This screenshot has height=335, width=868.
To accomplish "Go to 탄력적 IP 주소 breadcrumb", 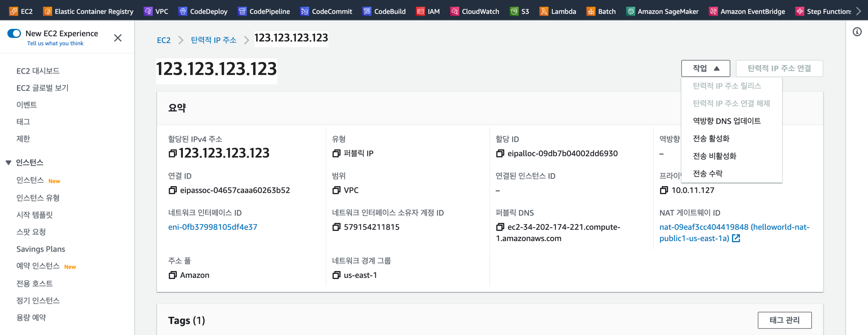I will click(x=213, y=40).
